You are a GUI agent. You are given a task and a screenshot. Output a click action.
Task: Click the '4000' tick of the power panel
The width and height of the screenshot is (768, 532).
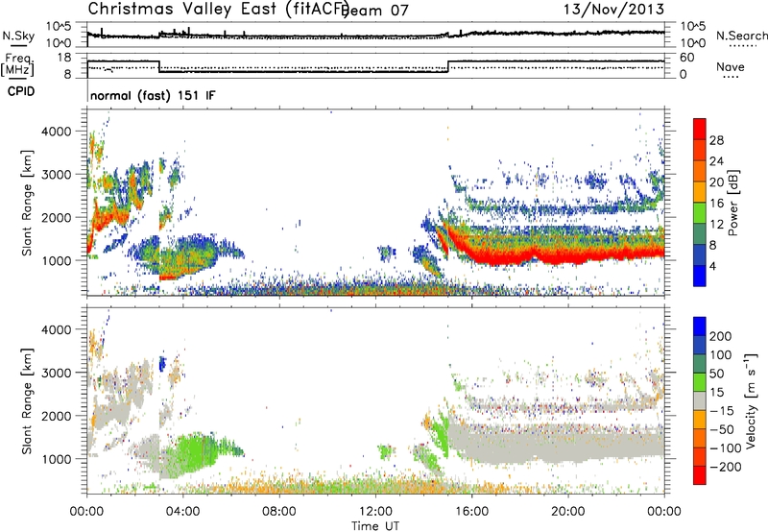tap(57, 132)
